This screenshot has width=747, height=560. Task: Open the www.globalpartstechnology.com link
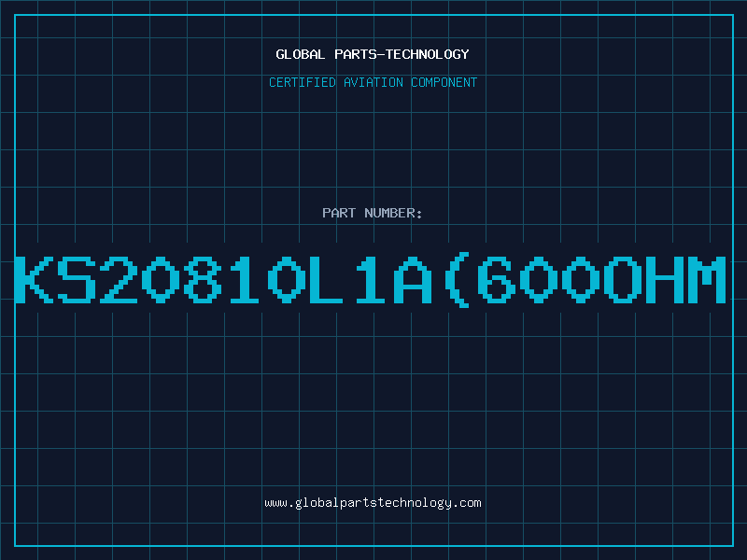pyautogui.click(x=373, y=503)
